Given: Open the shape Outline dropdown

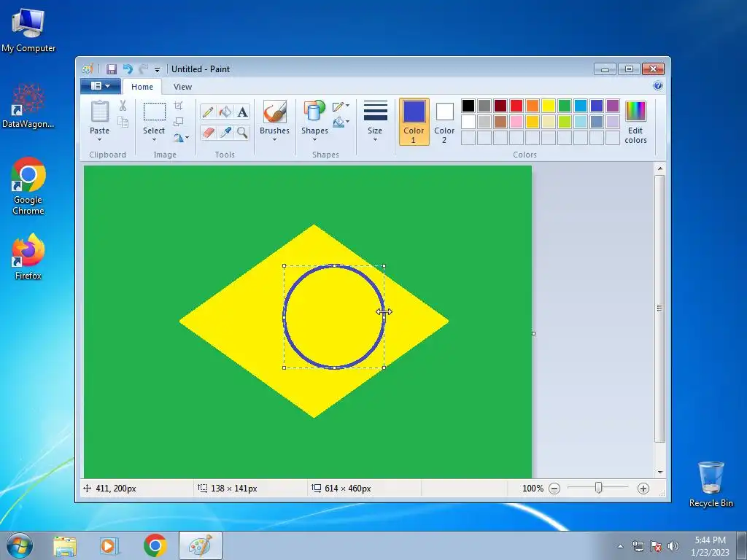Looking at the screenshot, I should 341,106.
